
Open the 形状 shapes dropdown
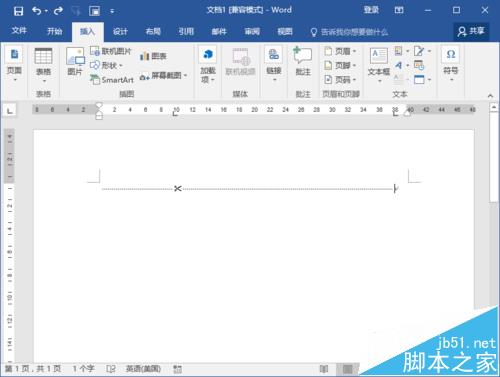(106, 65)
